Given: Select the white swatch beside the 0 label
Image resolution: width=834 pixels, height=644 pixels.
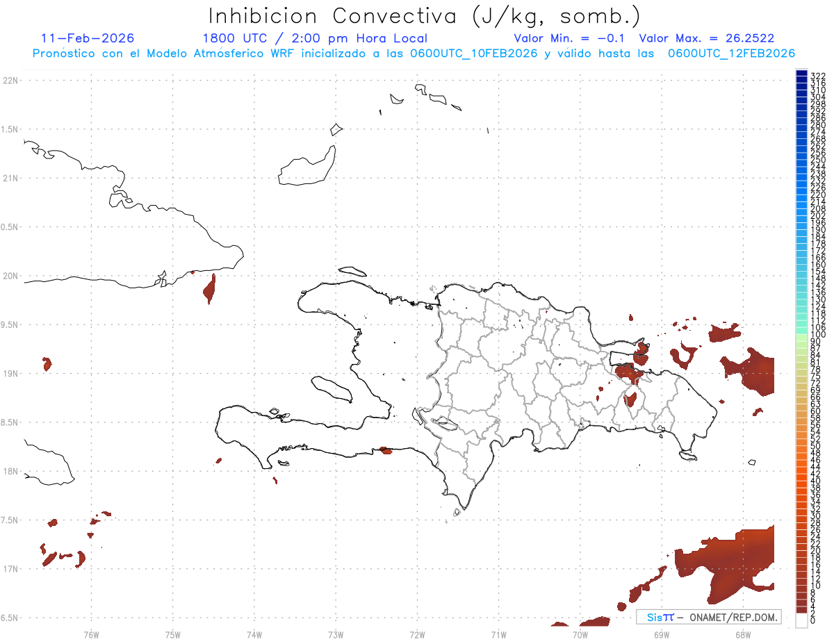Looking at the screenshot, I should pos(801,620).
